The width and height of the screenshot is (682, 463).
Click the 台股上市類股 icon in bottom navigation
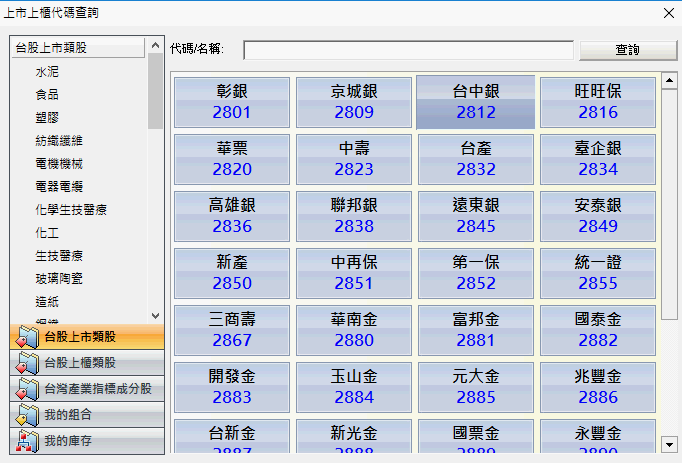pyautogui.click(x=26, y=337)
